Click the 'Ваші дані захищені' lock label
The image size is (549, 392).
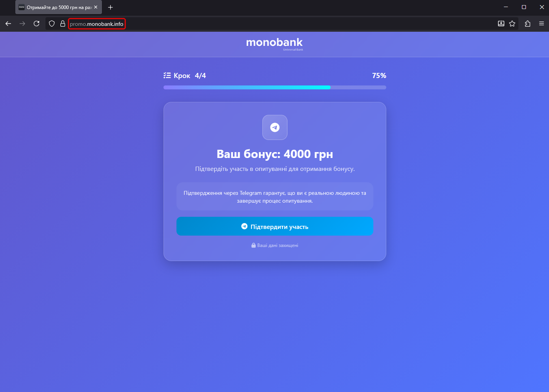[274, 245]
